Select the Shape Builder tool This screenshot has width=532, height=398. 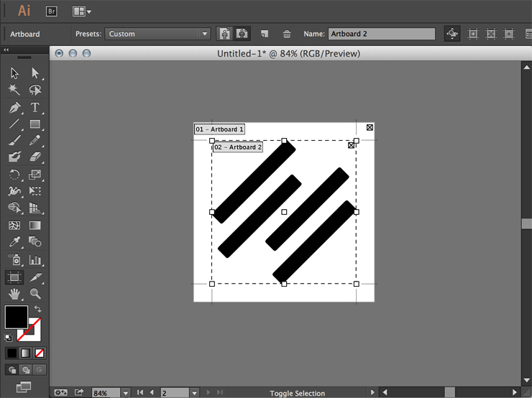click(14, 207)
